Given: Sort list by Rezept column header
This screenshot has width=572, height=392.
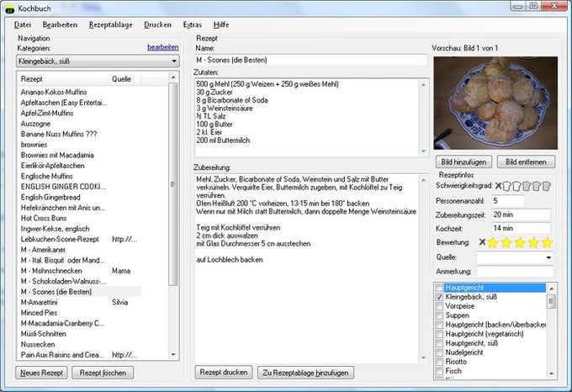Looking at the screenshot, I should tap(62, 79).
